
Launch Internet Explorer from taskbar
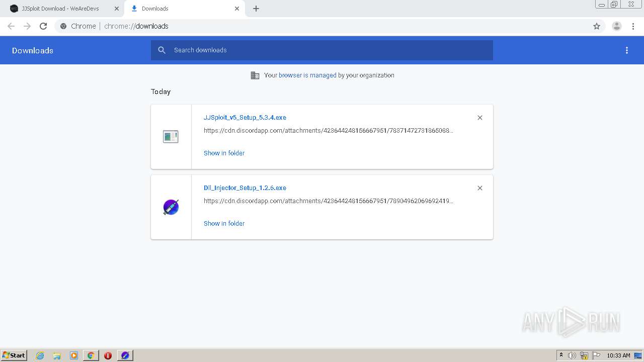[40, 355]
